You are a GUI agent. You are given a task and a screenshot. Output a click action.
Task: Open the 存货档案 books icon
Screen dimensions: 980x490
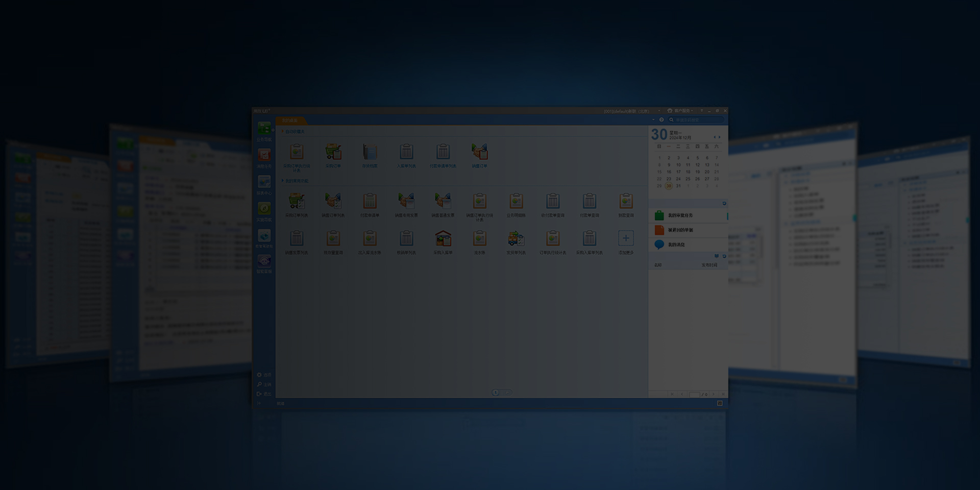[370, 152]
